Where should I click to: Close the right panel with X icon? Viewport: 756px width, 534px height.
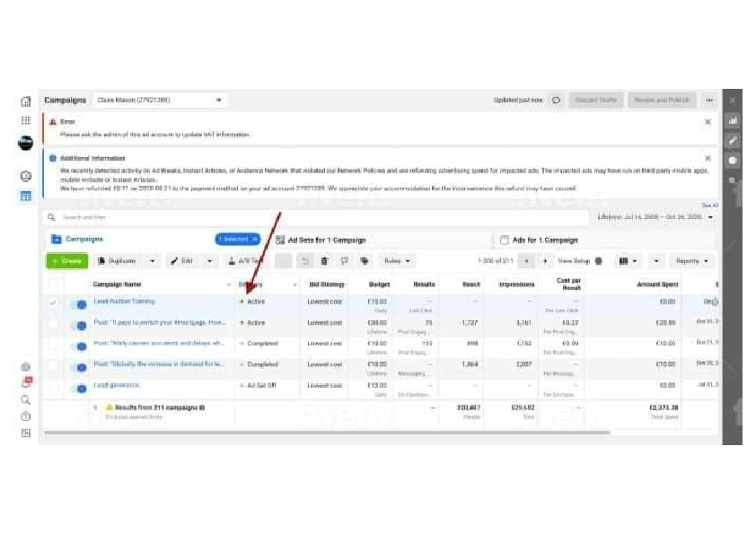733,101
